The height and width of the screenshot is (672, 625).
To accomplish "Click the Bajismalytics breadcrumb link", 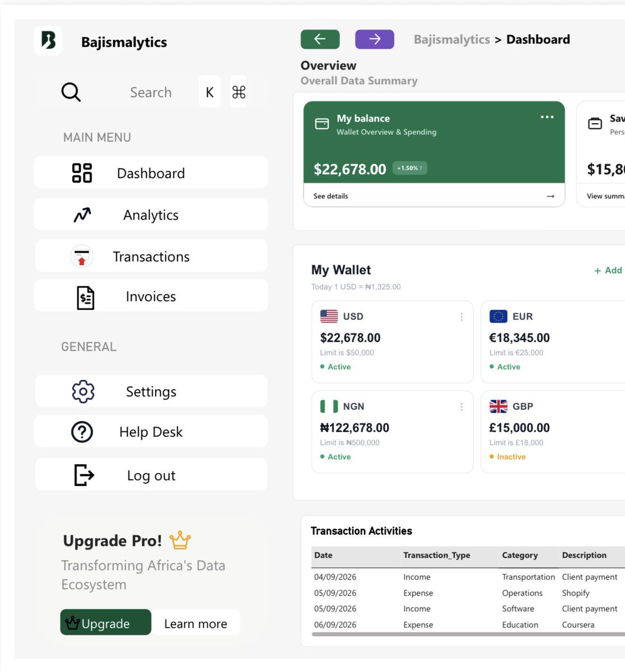I will click(452, 39).
